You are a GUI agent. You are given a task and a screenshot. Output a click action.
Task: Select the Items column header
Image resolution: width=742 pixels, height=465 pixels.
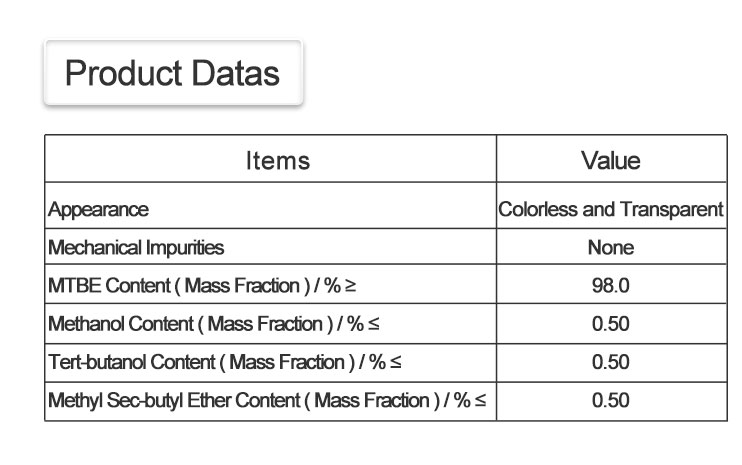tap(278, 160)
